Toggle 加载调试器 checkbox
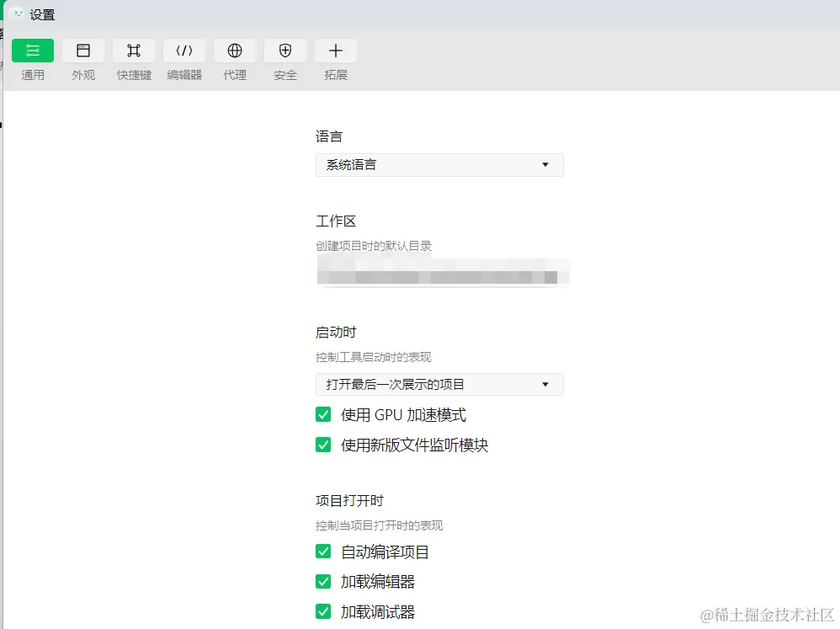This screenshot has height=629, width=840. (323, 611)
